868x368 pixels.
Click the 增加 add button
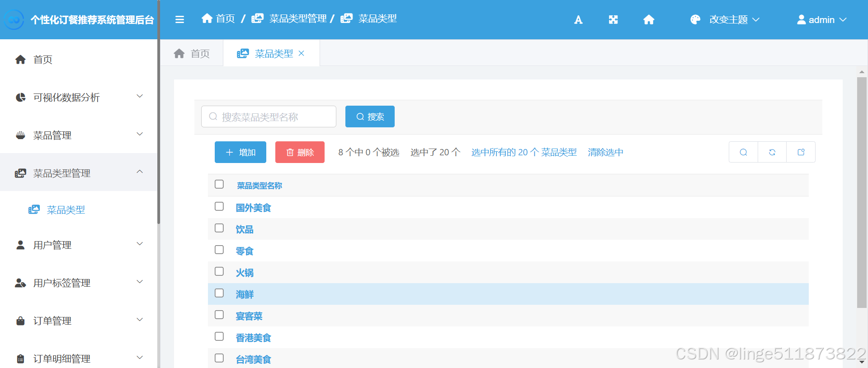click(241, 152)
